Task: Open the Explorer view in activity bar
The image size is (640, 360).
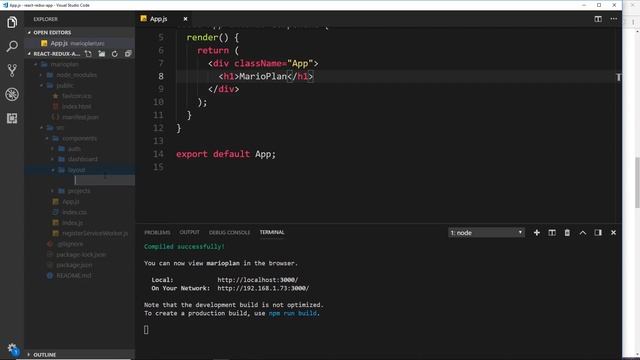Action: 12,22
